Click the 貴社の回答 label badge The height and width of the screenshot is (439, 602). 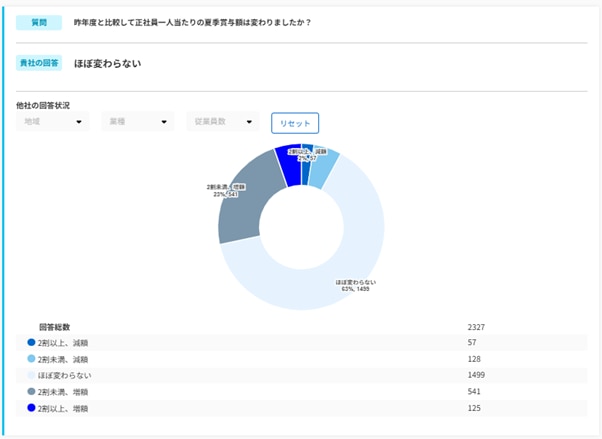click(39, 63)
